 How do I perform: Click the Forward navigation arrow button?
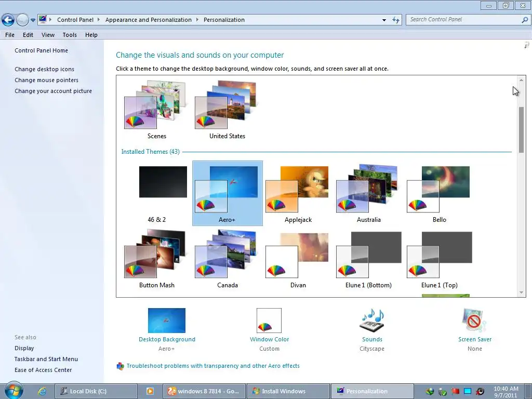pyautogui.click(x=22, y=20)
